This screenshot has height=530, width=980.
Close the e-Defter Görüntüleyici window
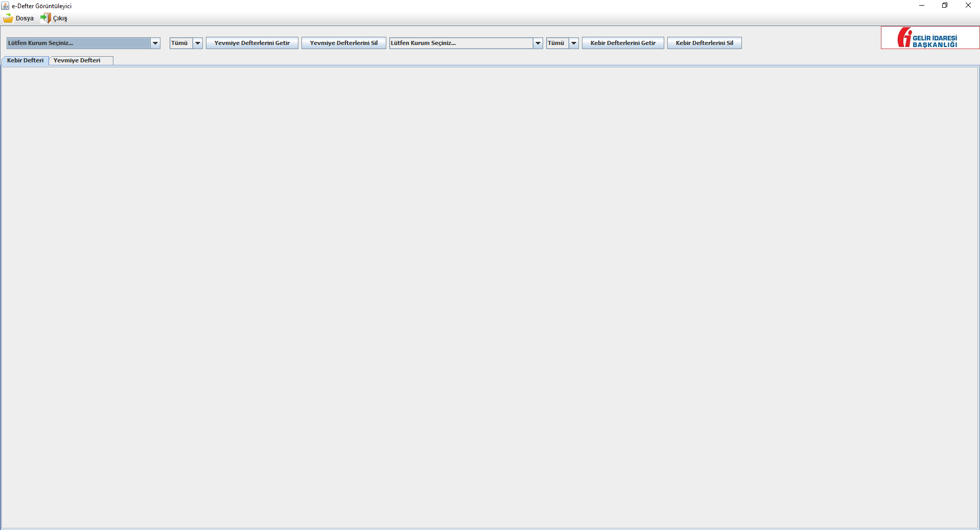coord(968,6)
